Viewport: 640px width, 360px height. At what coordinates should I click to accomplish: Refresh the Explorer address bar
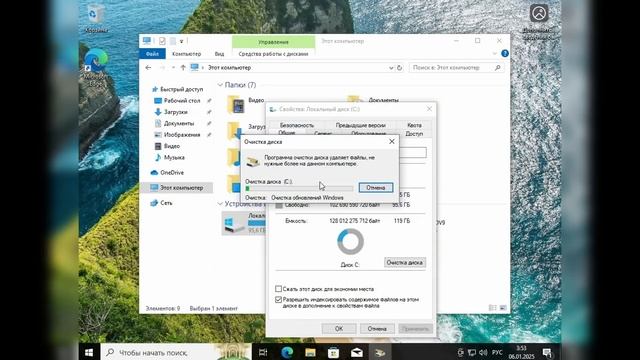tap(400, 68)
